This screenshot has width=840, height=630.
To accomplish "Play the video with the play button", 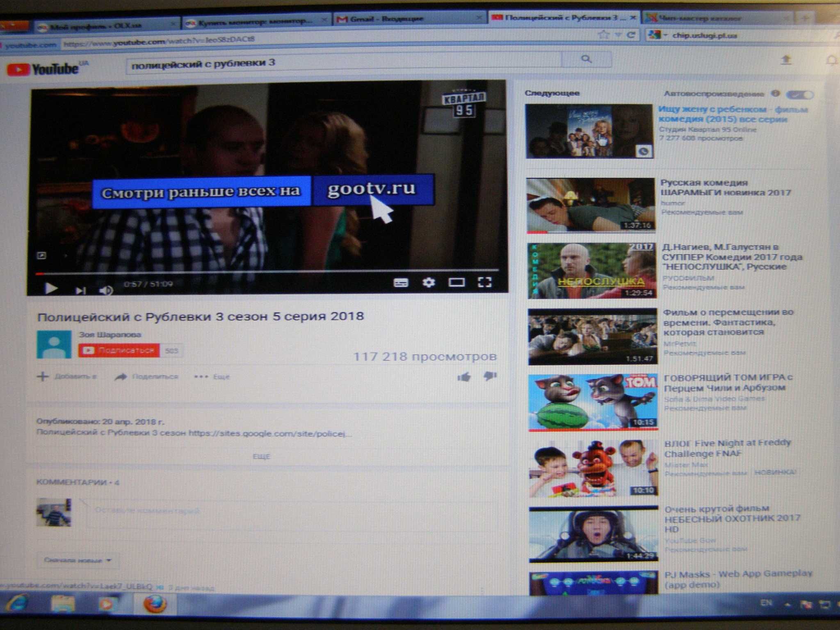I will click(x=50, y=288).
